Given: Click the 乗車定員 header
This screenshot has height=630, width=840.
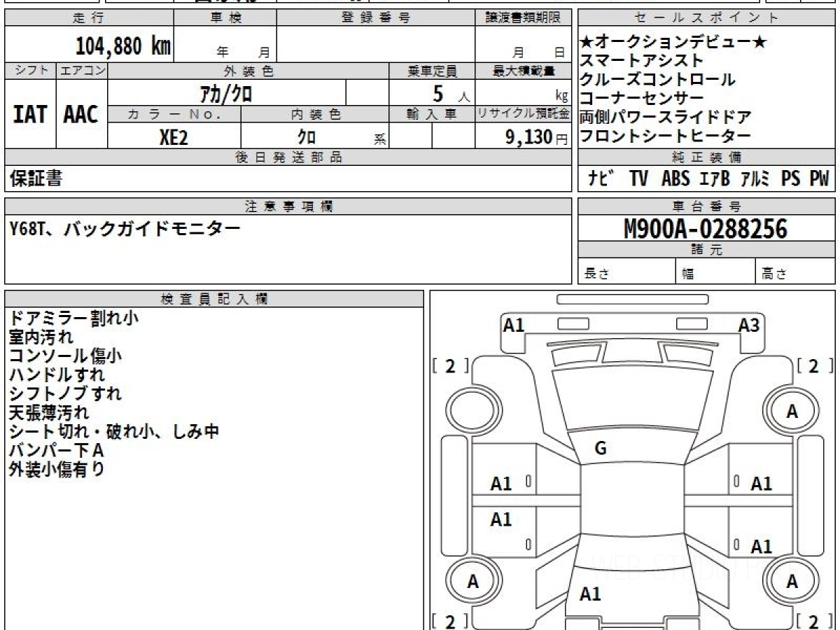Looking at the screenshot, I should (x=432, y=71).
